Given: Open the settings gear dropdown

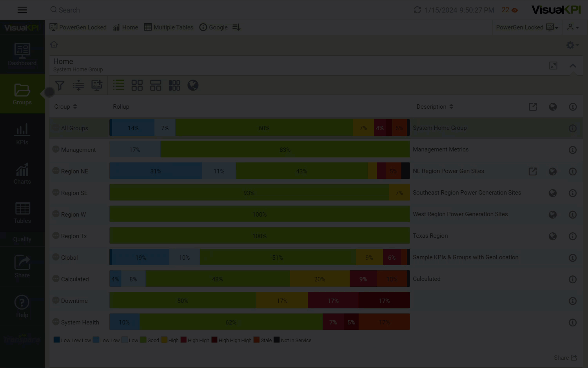Looking at the screenshot, I should point(572,45).
